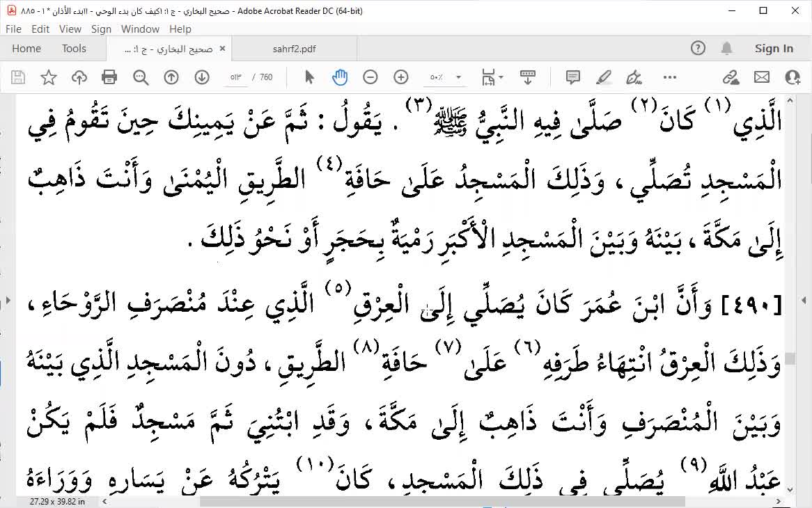Switch to the Home tab
This screenshot has height=508, width=812.
click(x=26, y=49)
